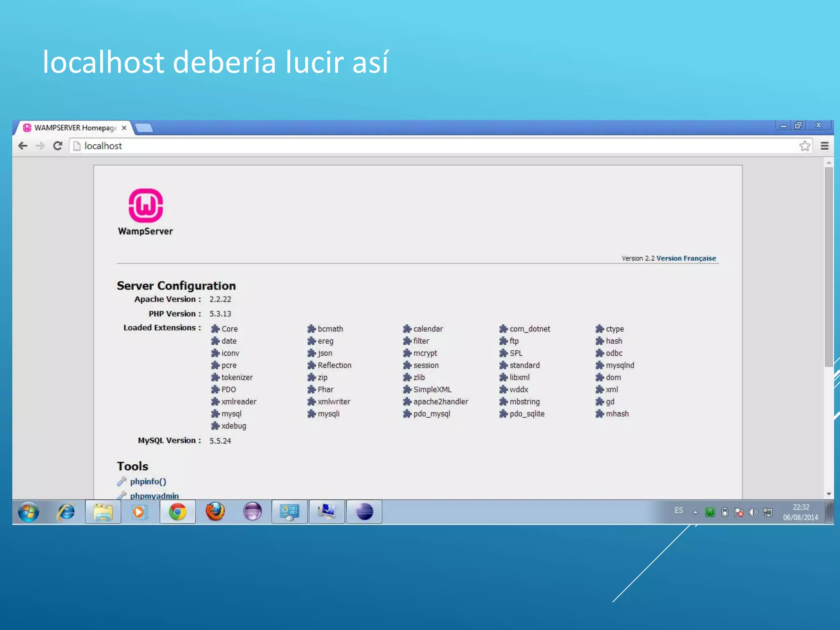Click the network tray icon
Screen dimensions: 840x630
coord(768,512)
